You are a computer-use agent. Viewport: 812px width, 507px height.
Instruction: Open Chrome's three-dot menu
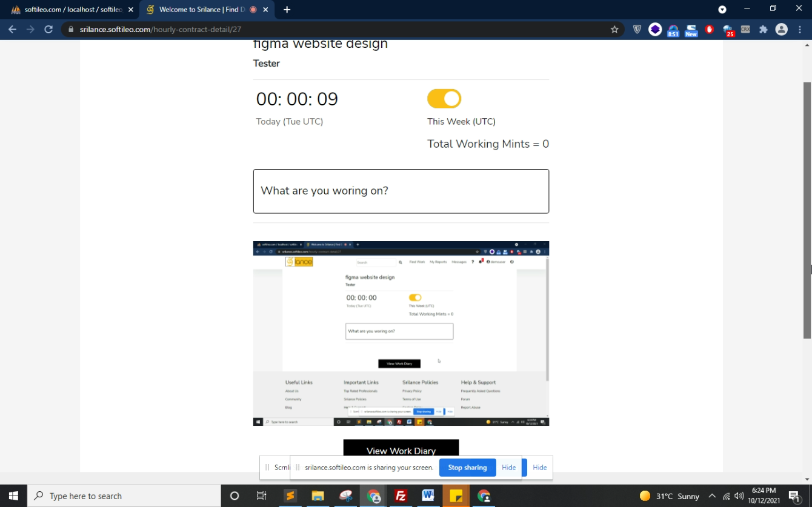tap(800, 29)
